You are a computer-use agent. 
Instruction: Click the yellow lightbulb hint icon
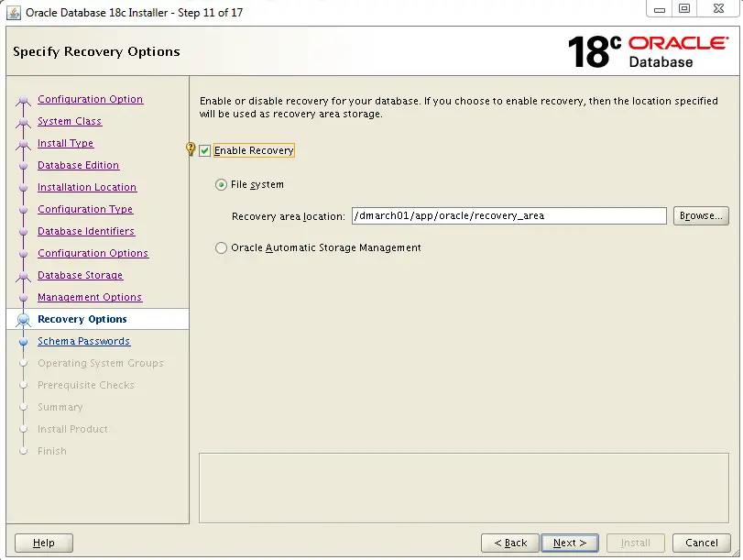[x=191, y=149]
